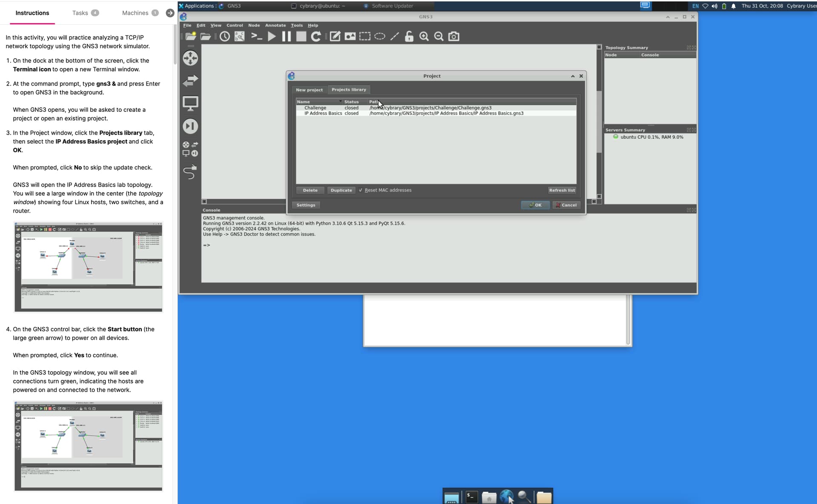Select the Add a note tool
Image resolution: width=817 pixels, height=504 pixels.
tap(335, 37)
